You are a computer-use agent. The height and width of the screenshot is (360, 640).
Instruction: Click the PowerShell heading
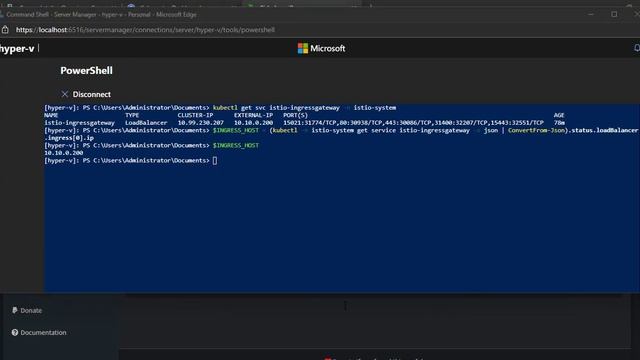click(87, 71)
